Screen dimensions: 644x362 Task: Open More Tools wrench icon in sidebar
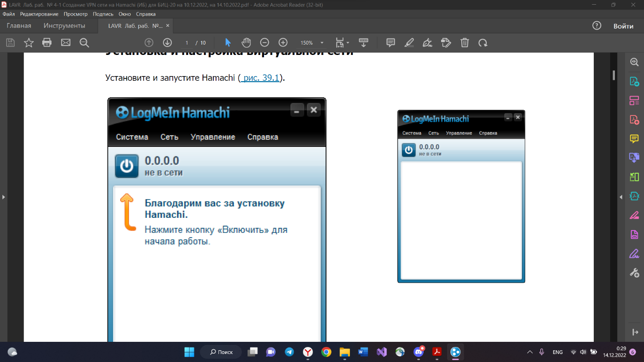634,273
